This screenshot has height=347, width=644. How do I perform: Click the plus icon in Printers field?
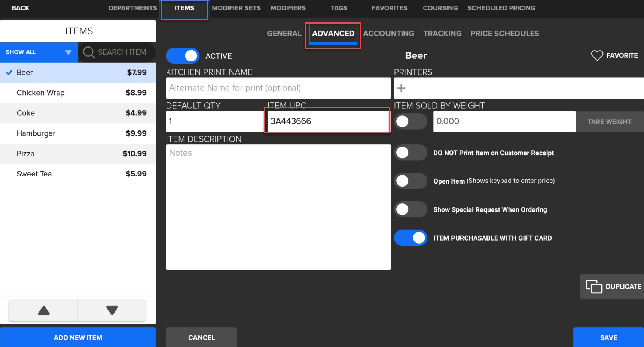401,88
